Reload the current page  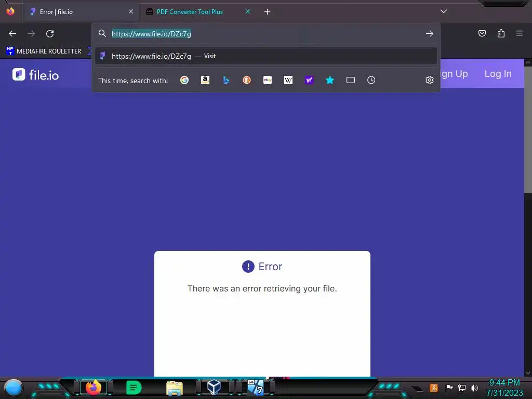point(50,34)
